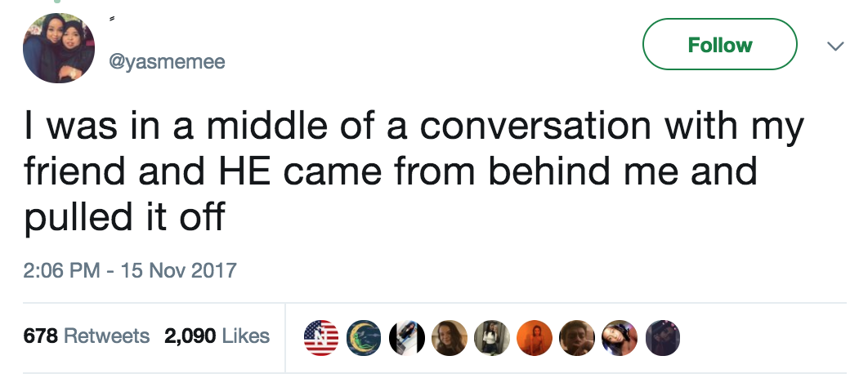The width and height of the screenshot is (868, 387).
Task: Click the seventh liker avatar in the row
Action: pyautogui.click(x=576, y=336)
